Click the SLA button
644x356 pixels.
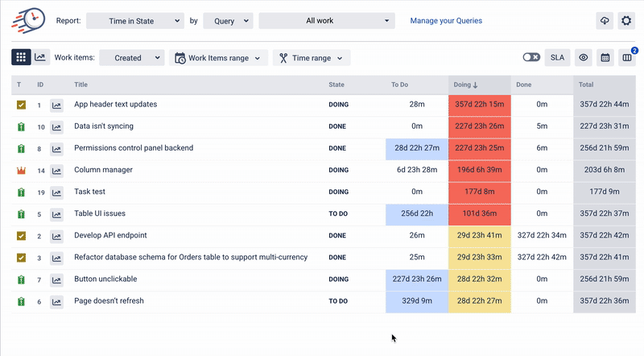pos(556,57)
